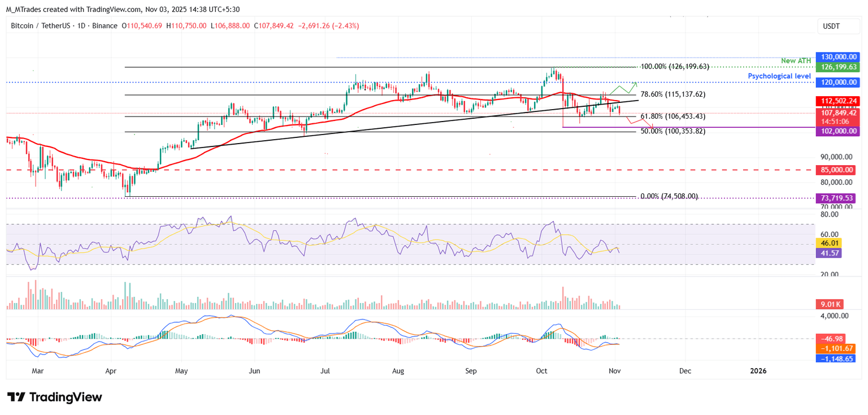Click the "New ATH" text annotation
This screenshot has width=868, height=415.
(x=796, y=60)
